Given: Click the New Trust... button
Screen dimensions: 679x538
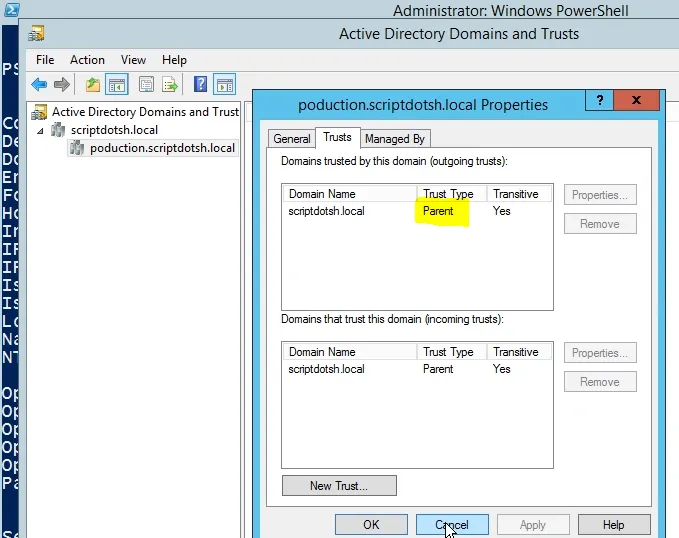Looking at the screenshot, I should coord(339,486).
